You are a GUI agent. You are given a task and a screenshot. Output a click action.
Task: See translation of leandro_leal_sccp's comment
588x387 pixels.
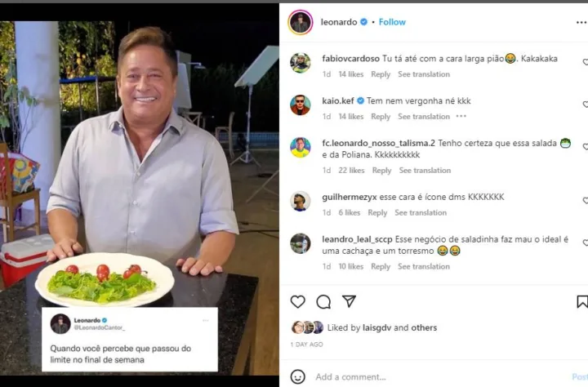[x=424, y=266]
